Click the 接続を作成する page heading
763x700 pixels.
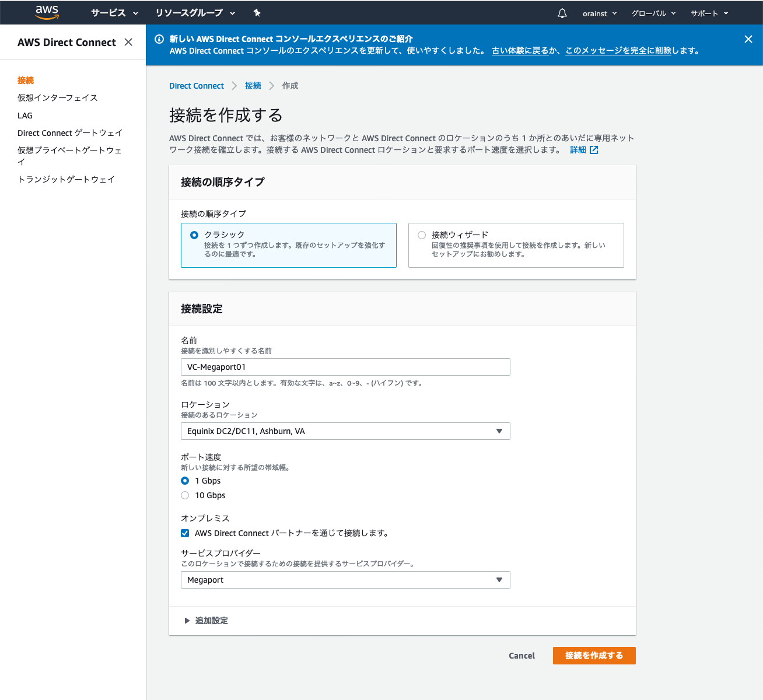pyautogui.click(x=226, y=116)
